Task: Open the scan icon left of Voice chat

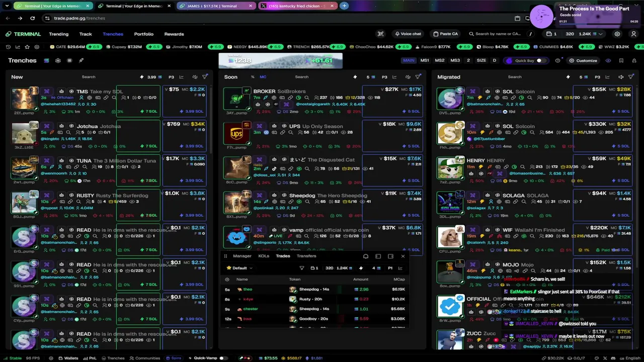Action: click(381, 34)
